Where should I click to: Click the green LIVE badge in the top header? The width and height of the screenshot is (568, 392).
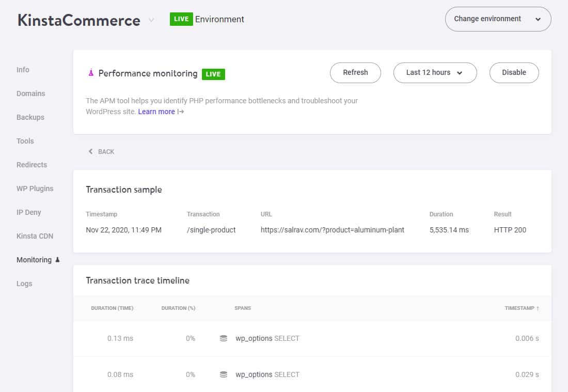181,19
